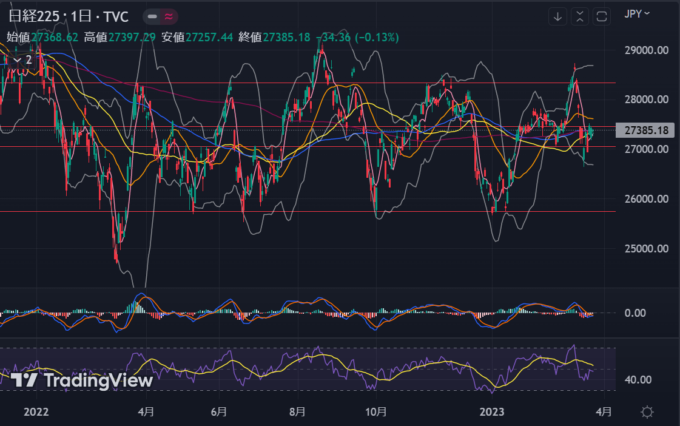Click the market status pill beside TVC
680x426 pixels.
tap(157, 17)
